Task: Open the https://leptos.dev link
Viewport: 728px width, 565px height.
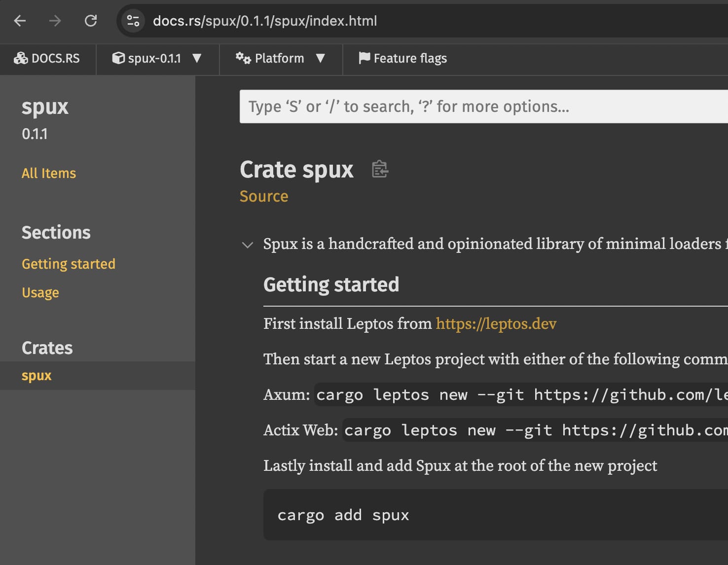Action: point(496,324)
